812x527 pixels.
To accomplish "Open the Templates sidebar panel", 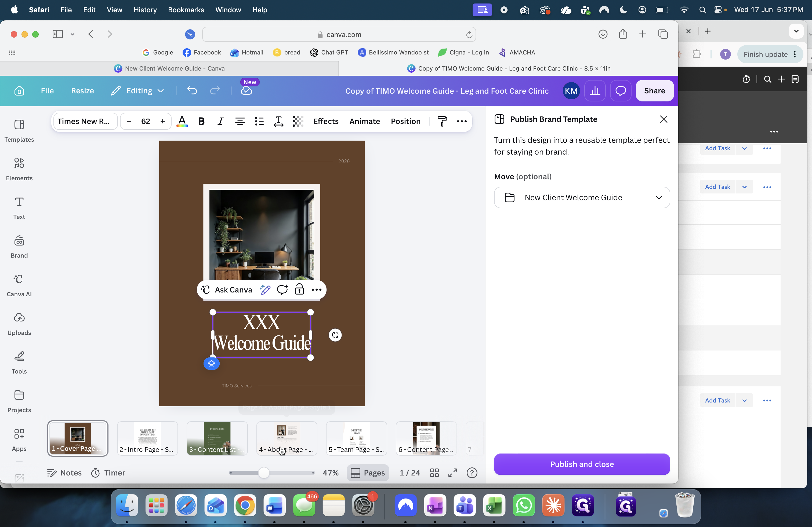I will (19, 131).
